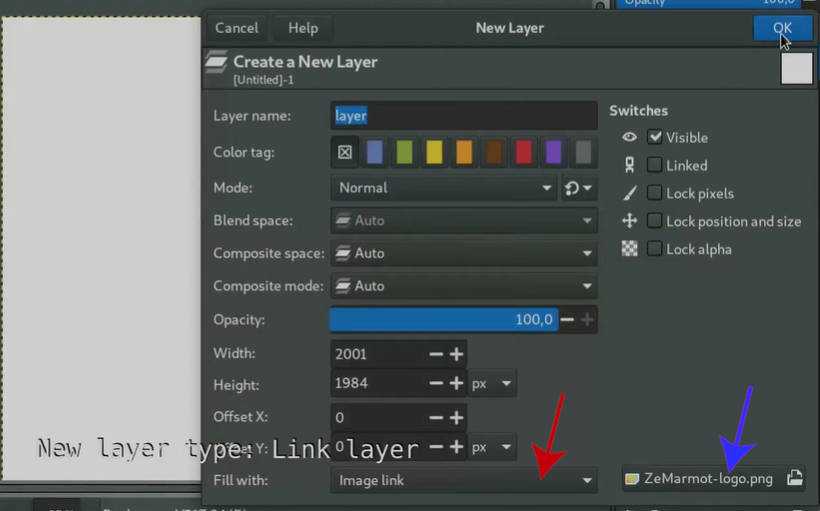Click the minus icon next to Opacity

click(567, 320)
